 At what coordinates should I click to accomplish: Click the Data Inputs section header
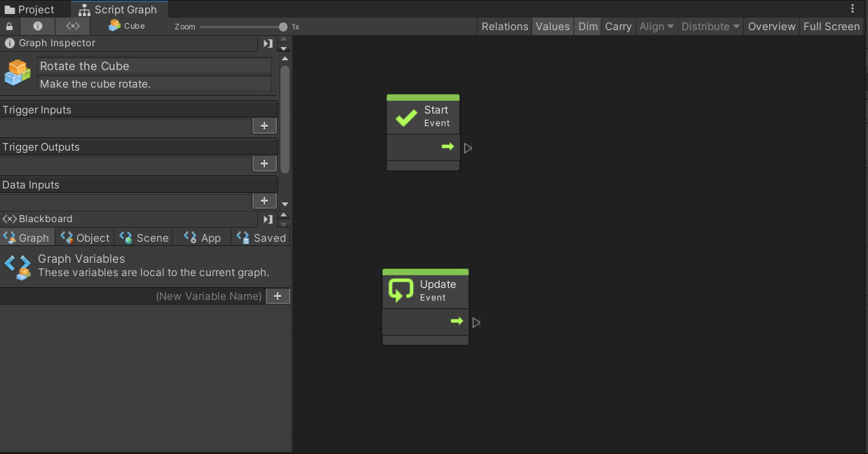139,185
